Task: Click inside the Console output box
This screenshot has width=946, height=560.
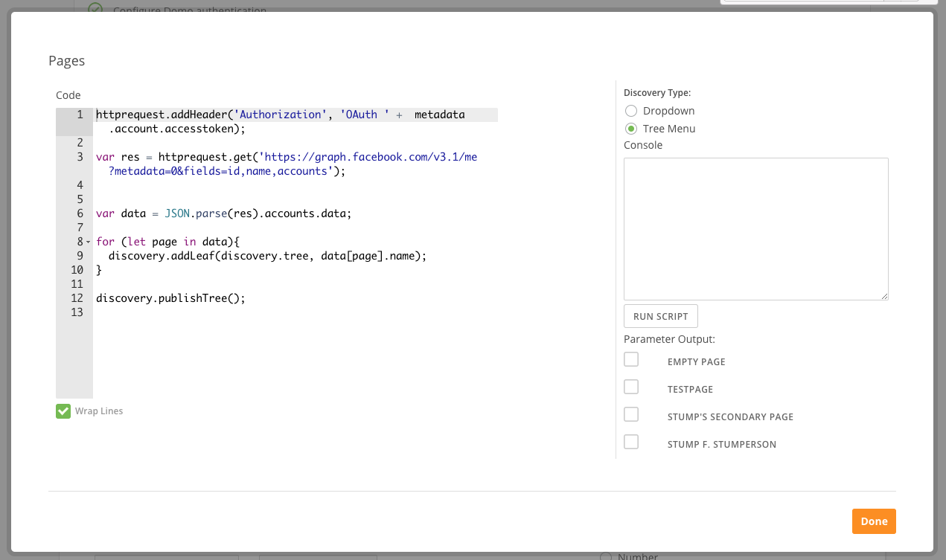Action: [x=756, y=229]
